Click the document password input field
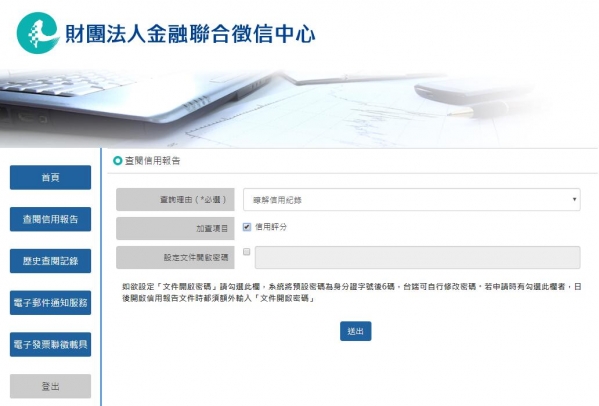This screenshot has height=406, width=599. [418, 257]
